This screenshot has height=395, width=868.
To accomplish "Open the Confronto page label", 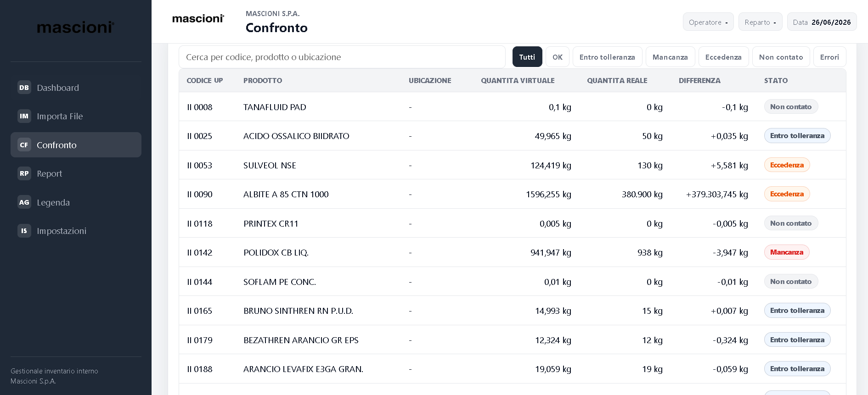I will 56,145.
